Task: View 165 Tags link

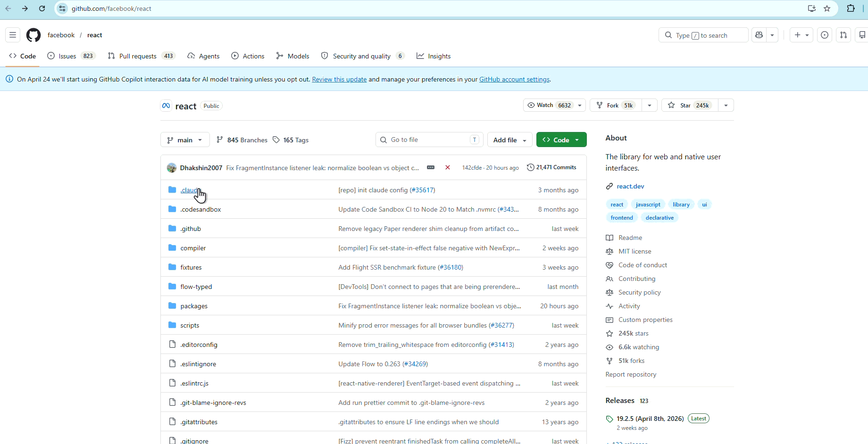Action: tap(291, 140)
